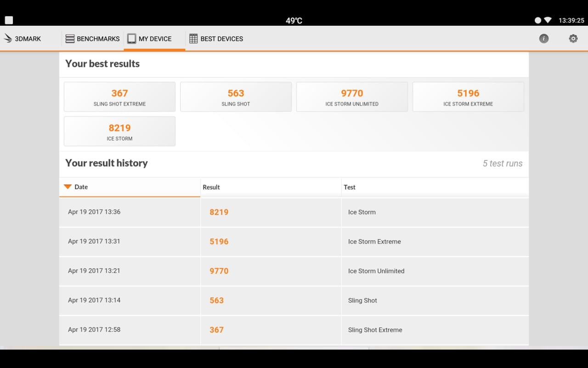588x368 pixels.
Task: Select the Ice Storm test name in history
Action: [362, 212]
